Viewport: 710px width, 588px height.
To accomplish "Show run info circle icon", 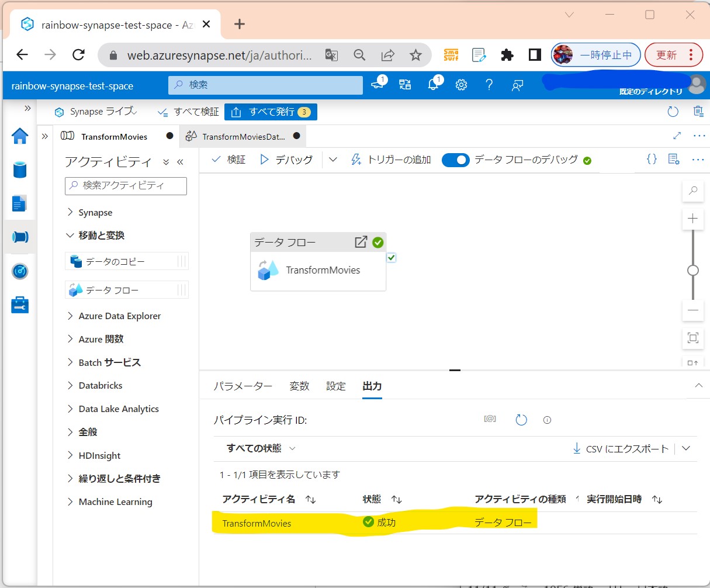I will [x=547, y=420].
